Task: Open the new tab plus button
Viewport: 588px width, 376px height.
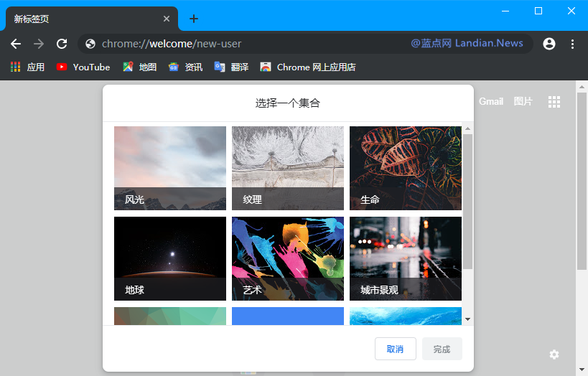Action: [194, 19]
